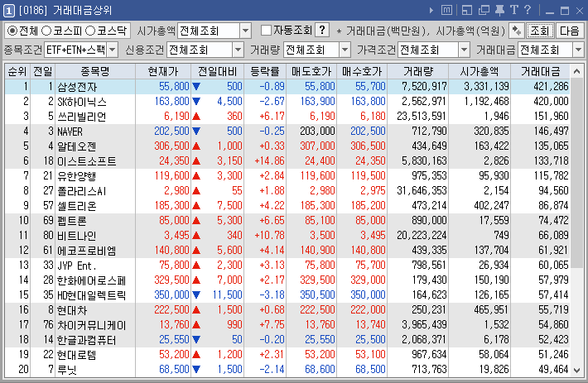This screenshot has width=588, height=383.
Task: Sort by the 시가총액 column header
Action: pyautogui.click(x=480, y=71)
